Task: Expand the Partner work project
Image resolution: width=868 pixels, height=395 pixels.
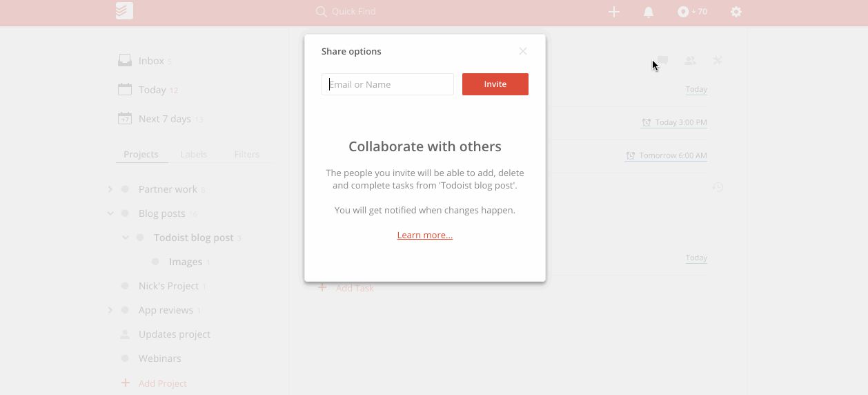Action: (x=110, y=189)
